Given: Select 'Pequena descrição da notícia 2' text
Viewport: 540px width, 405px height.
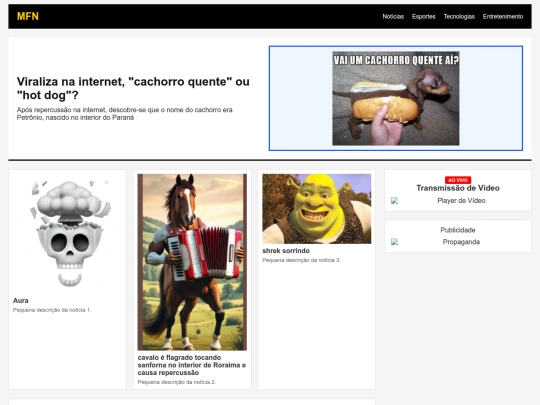Looking at the screenshot, I should tap(177, 382).
